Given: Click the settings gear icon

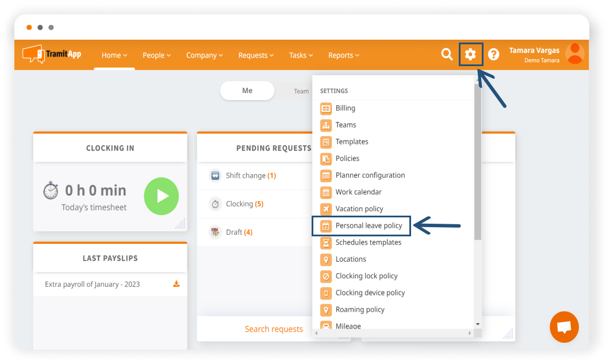Looking at the screenshot, I should tap(470, 55).
